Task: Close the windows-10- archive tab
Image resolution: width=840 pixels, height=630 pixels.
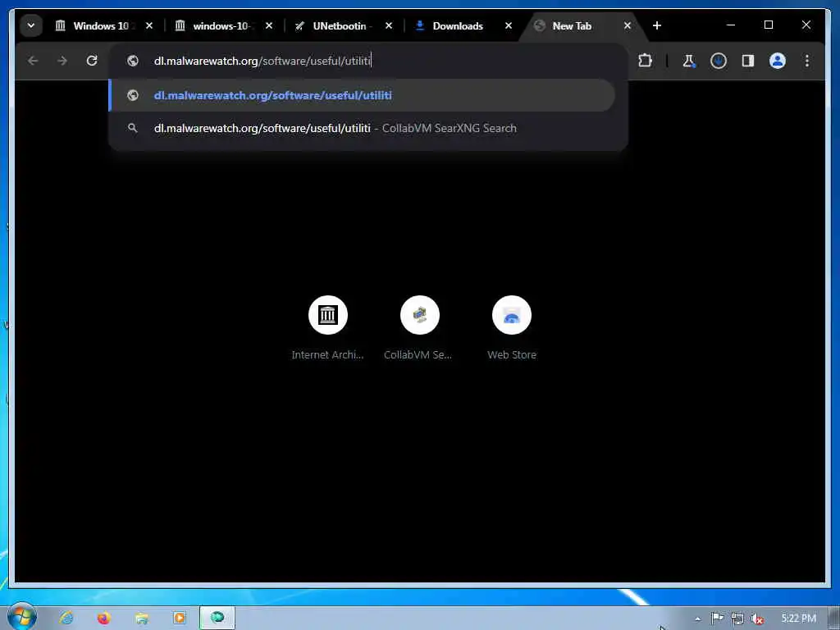Action: point(269,25)
